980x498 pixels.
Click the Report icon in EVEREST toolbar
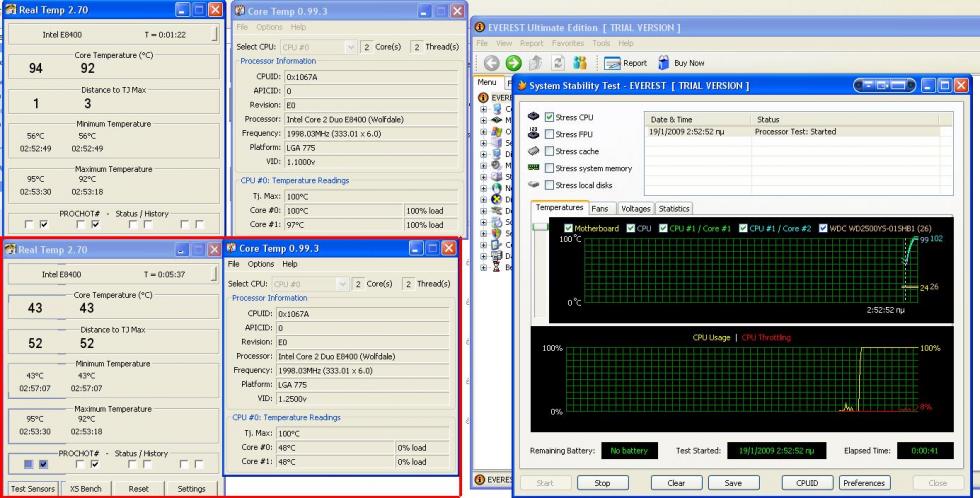coord(612,63)
